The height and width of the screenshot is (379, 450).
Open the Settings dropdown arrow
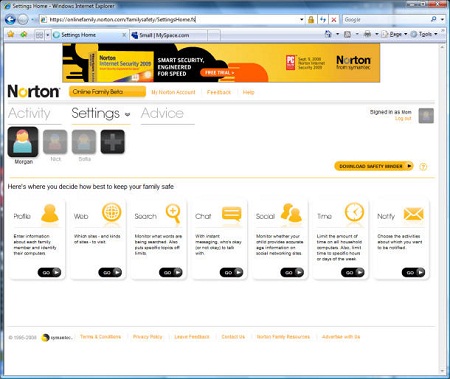point(127,115)
